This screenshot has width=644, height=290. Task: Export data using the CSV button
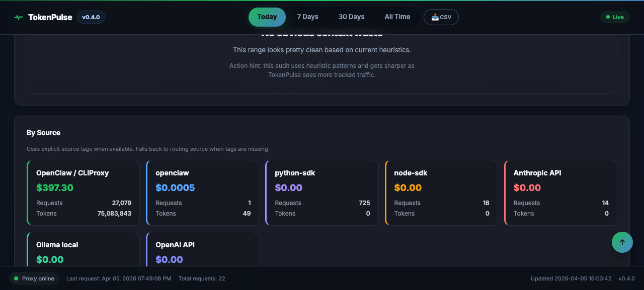tap(441, 17)
